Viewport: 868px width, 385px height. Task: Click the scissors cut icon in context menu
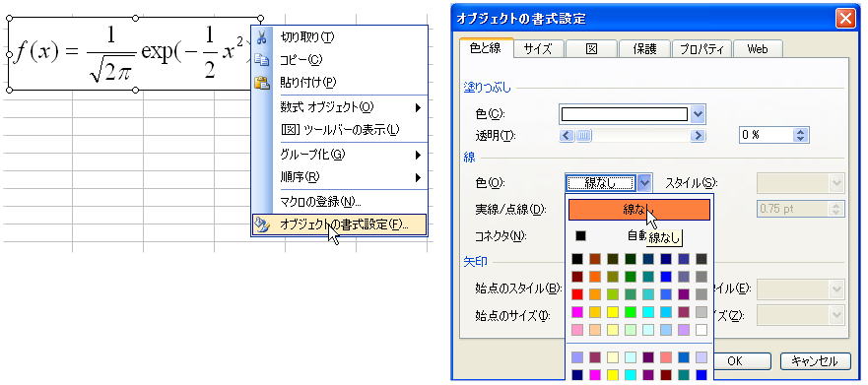[262, 37]
